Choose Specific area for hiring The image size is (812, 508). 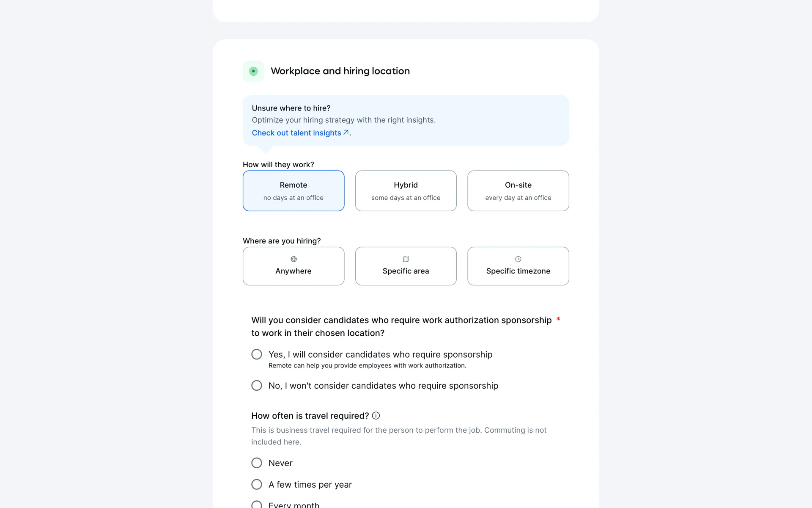coord(406,266)
